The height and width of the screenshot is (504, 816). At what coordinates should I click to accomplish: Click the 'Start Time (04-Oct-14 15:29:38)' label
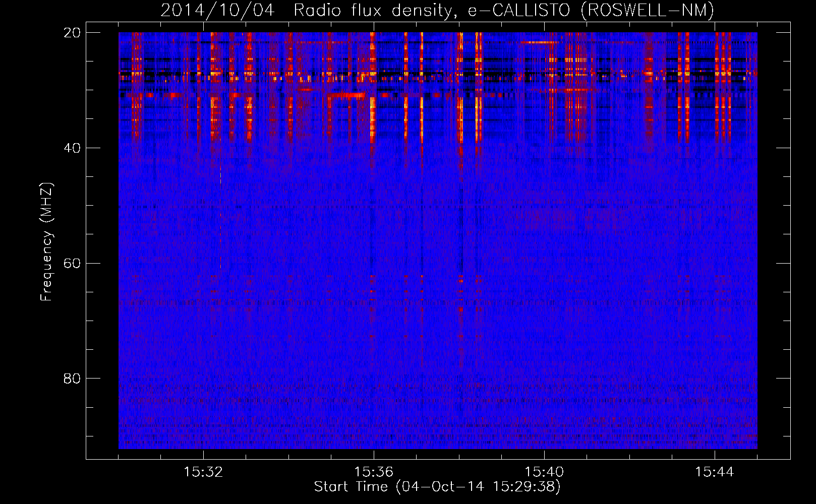tap(437, 486)
